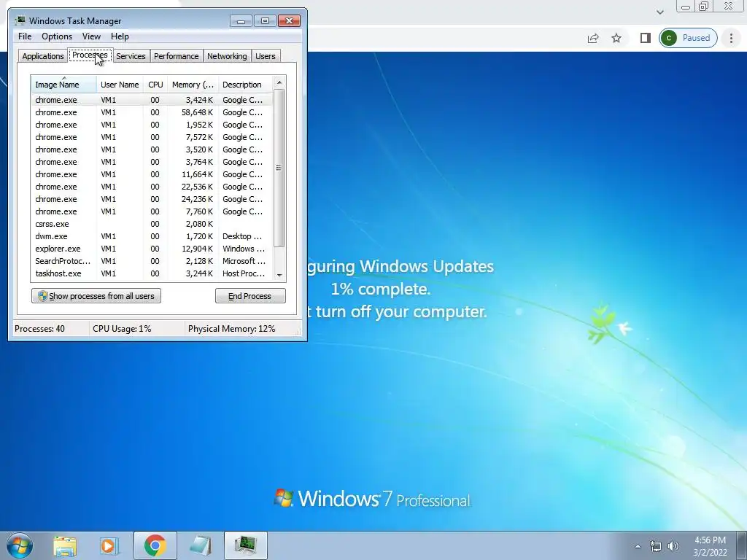Show hidden system tray icons arrow
This screenshot has width=747, height=560.
[638, 546]
